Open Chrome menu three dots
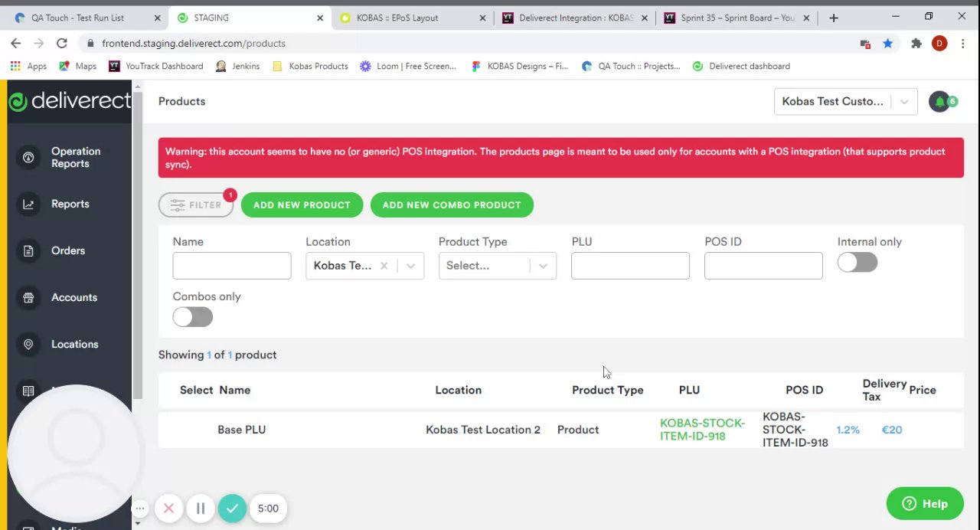This screenshot has height=530, width=980. 962,44
